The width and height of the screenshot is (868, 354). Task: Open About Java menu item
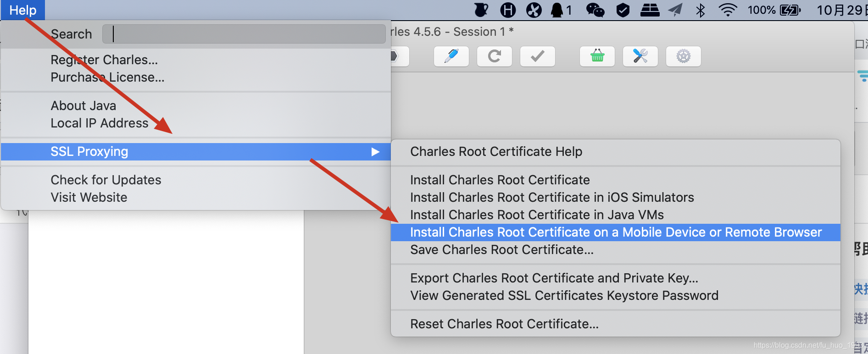tap(83, 105)
